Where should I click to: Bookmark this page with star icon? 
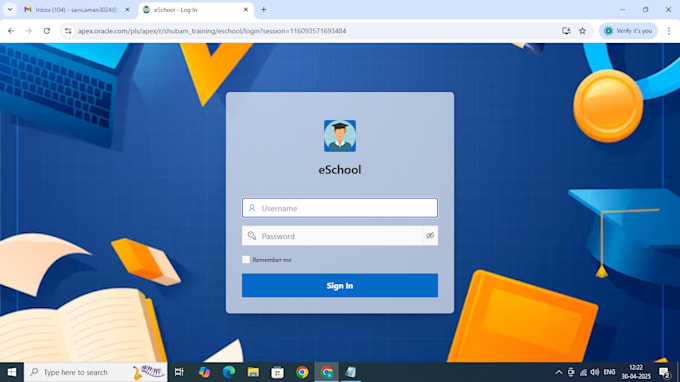(582, 31)
